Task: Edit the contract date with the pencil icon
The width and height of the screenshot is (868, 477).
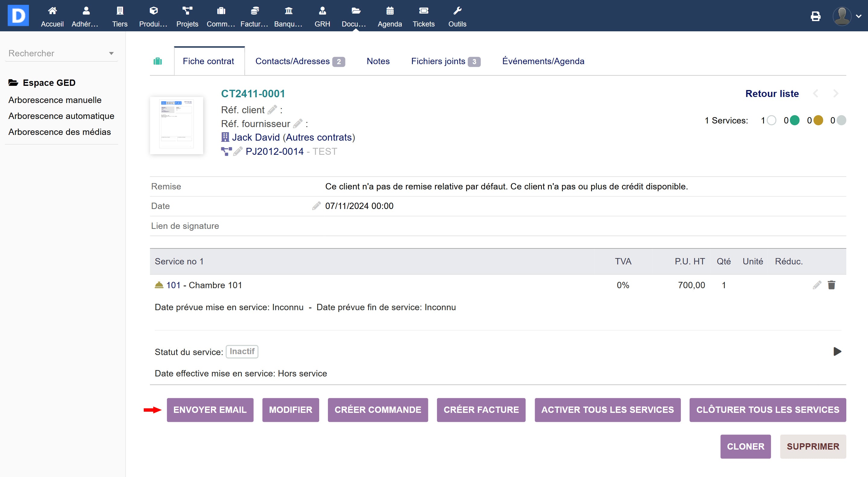Action: point(316,206)
